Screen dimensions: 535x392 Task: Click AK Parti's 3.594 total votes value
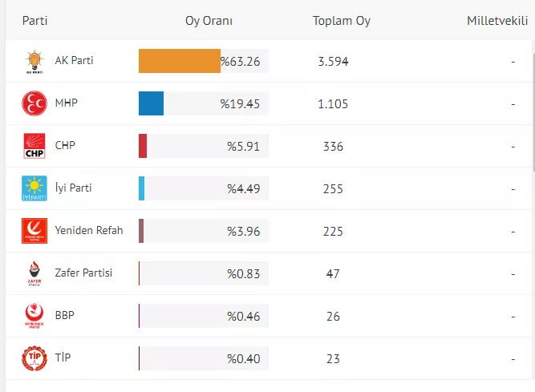tap(333, 62)
